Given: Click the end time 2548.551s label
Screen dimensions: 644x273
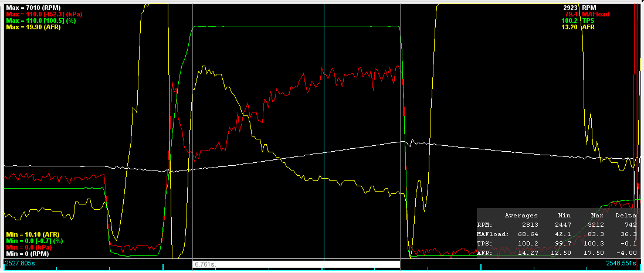Looking at the screenshot, I should pos(623,264).
